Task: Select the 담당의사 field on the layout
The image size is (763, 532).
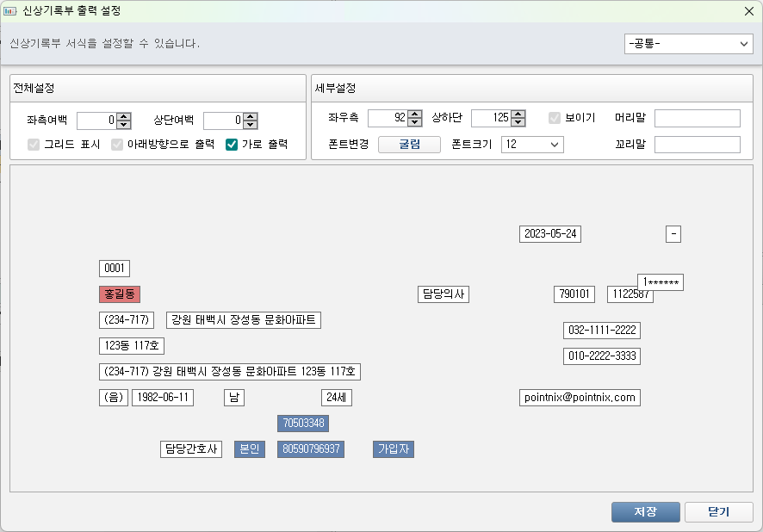Action: [x=443, y=294]
